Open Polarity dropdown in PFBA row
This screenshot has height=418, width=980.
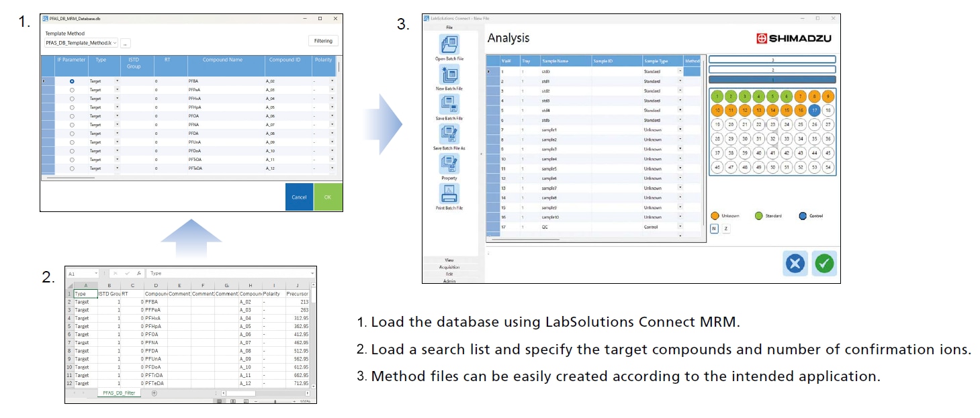pos(332,81)
